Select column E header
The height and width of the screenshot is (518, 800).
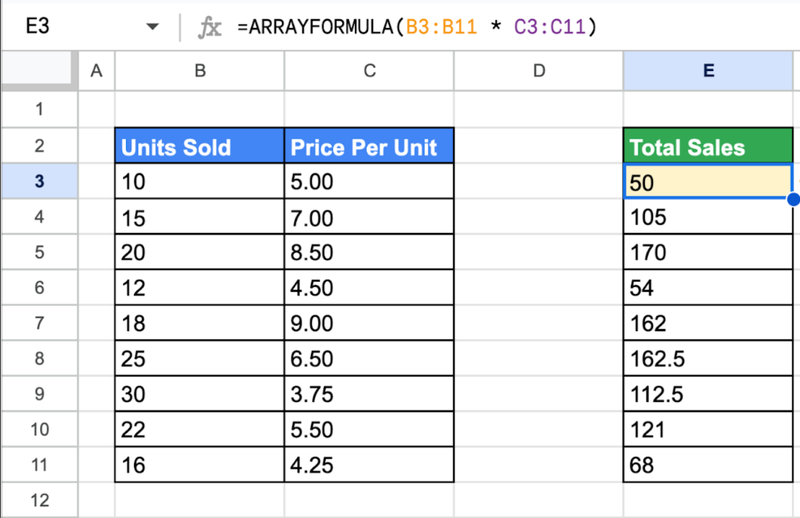coord(708,71)
